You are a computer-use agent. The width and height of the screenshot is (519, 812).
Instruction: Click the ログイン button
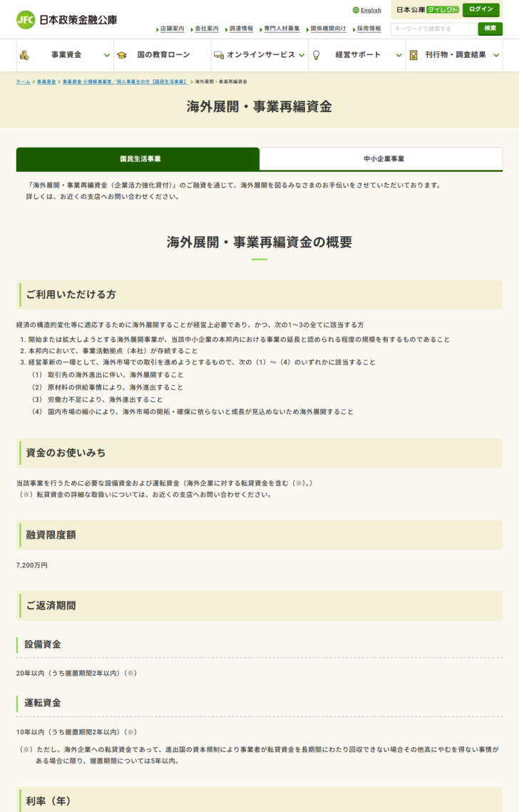[481, 9]
